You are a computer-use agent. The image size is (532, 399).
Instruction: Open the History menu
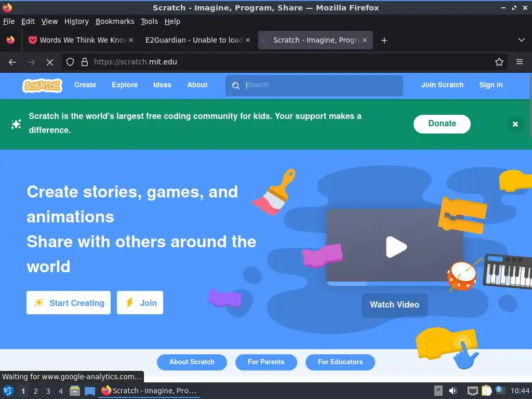click(x=76, y=21)
